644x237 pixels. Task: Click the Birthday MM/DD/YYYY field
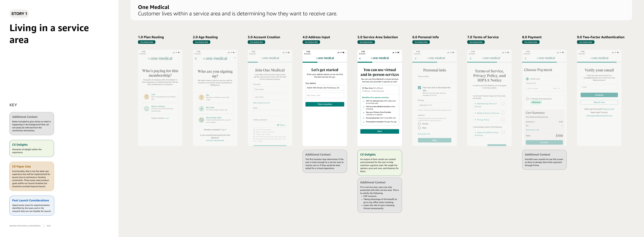[x=434, y=105]
